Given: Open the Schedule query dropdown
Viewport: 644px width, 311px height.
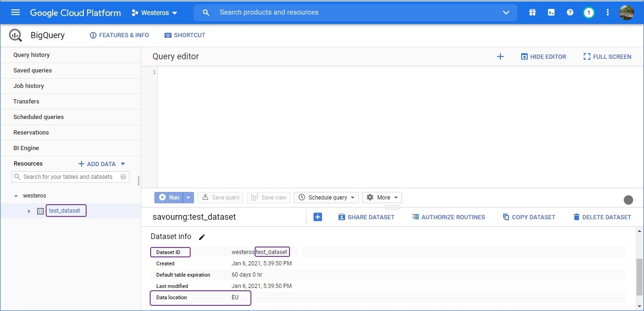Looking at the screenshot, I should point(326,197).
